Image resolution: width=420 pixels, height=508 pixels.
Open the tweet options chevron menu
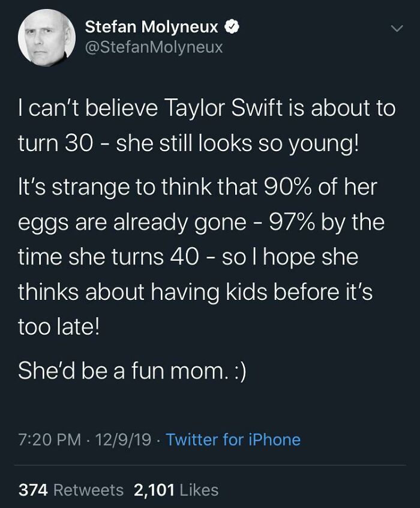click(x=395, y=29)
